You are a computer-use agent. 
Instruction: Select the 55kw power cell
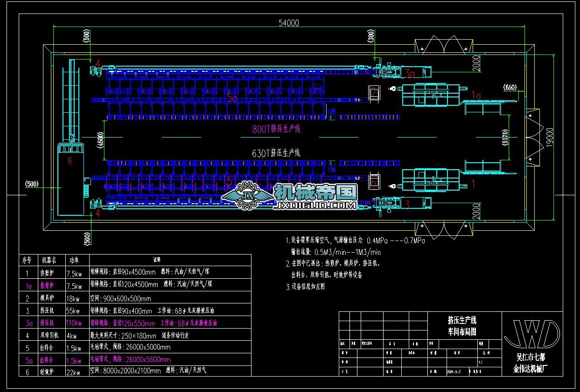[73, 311]
